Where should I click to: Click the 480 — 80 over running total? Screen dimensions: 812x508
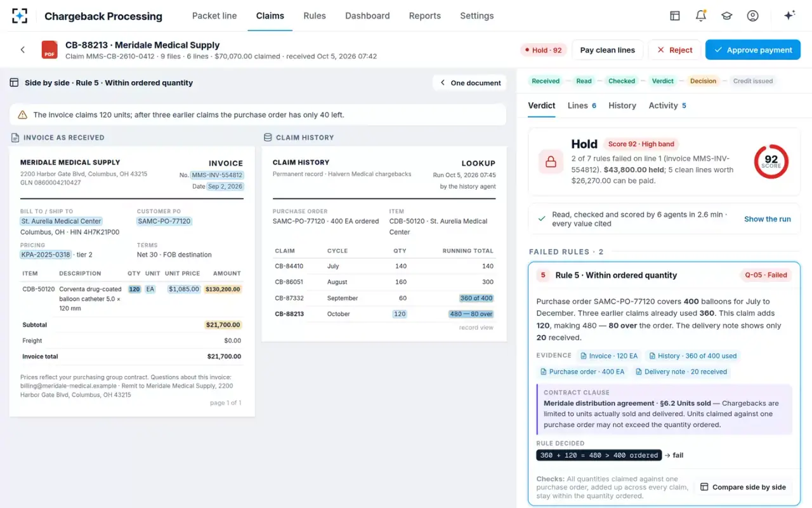[471, 314]
